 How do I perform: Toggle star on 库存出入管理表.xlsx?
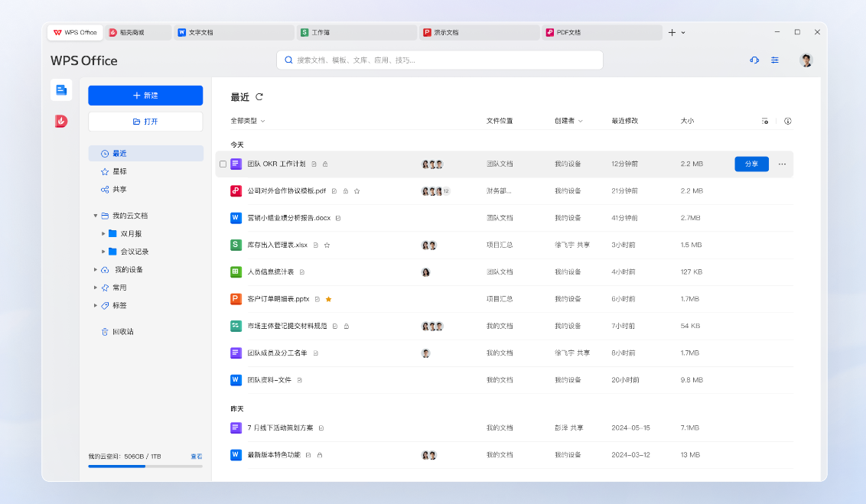click(327, 245)
